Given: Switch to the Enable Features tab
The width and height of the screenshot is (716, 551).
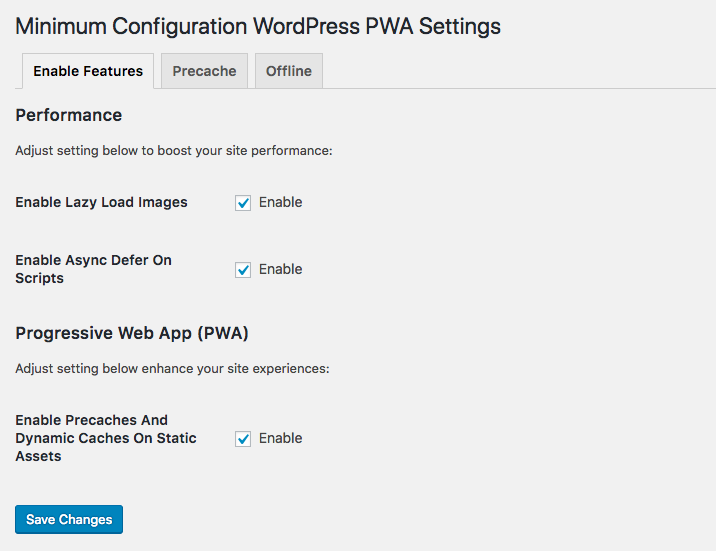Looking at the screenshot, I should click(88, 71).
